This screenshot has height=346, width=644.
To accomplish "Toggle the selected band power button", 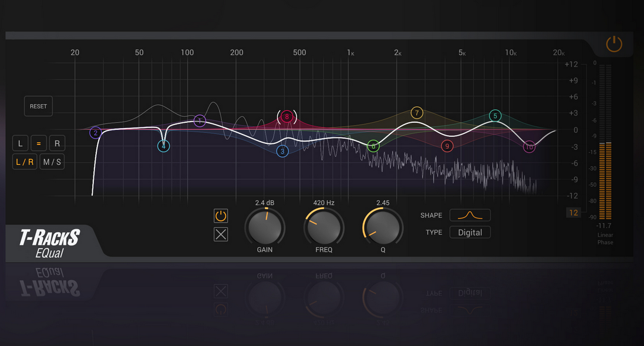I will click(x=221, y=216).
